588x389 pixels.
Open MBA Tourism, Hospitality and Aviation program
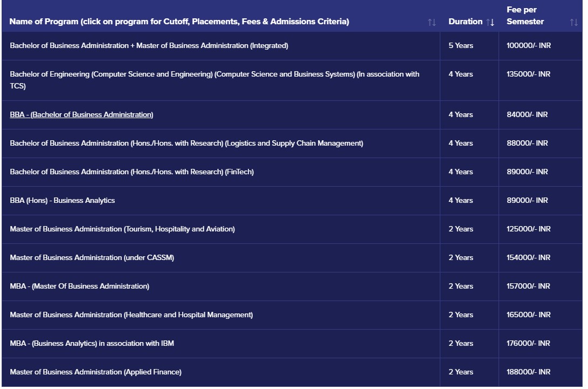pos(122,229)
